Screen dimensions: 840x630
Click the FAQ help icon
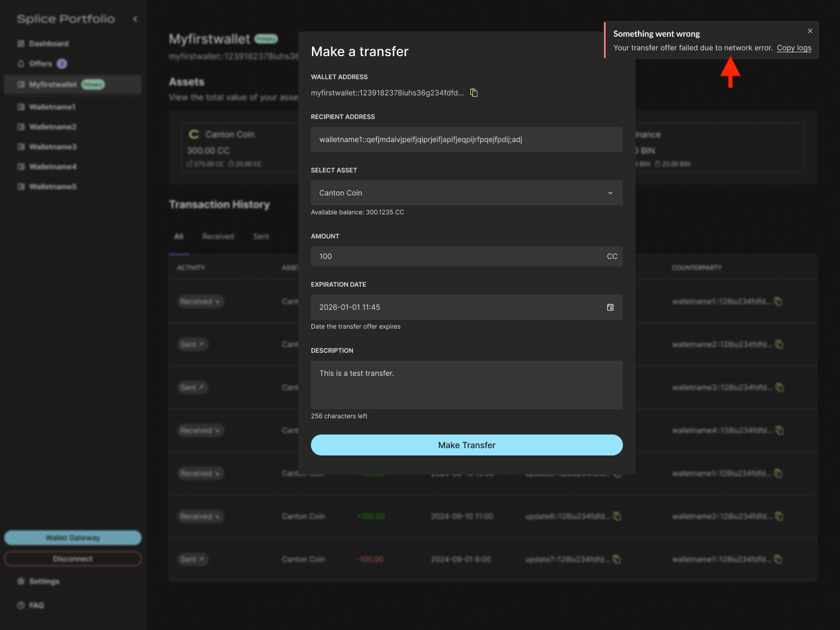pos(21,605)
